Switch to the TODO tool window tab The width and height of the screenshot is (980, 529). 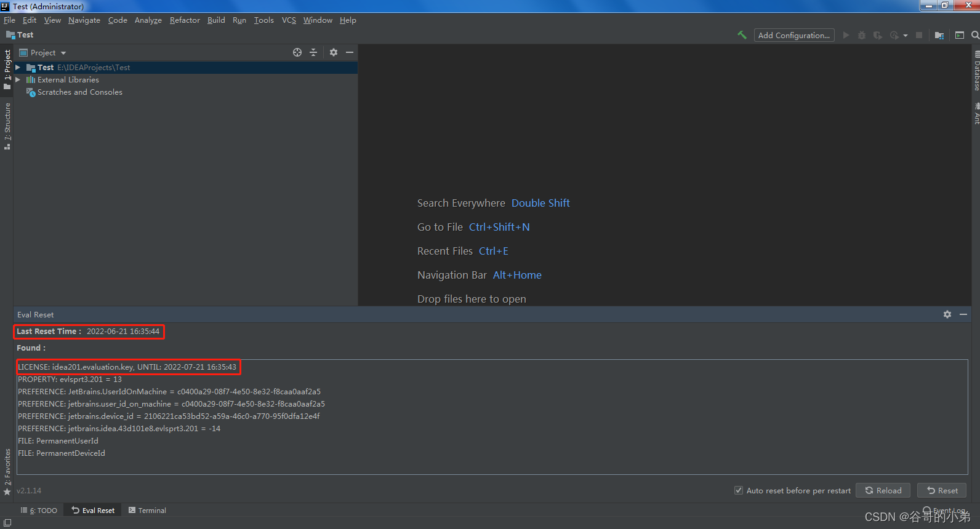[39, 511]
